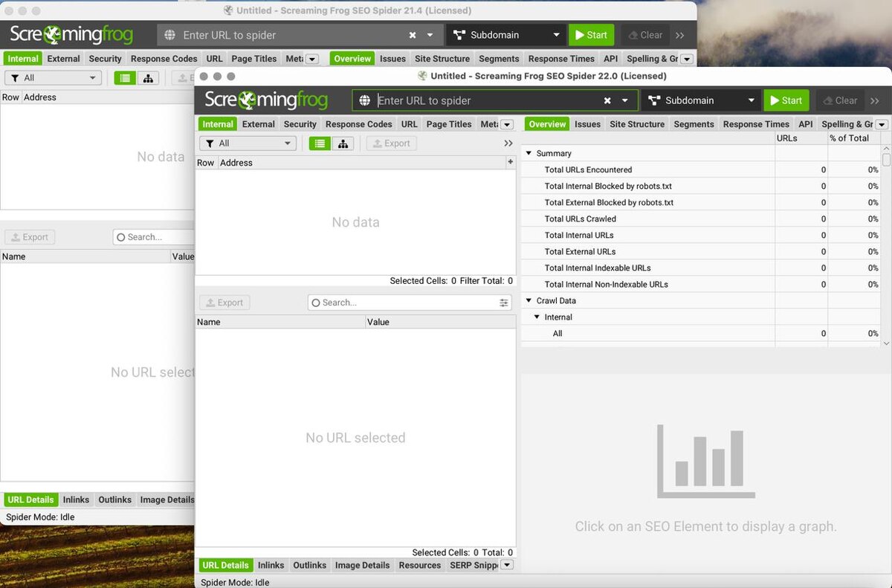Open the External tab in 21.4 window
The width and height of the screenshot is (892, 588).
(63, 59)
